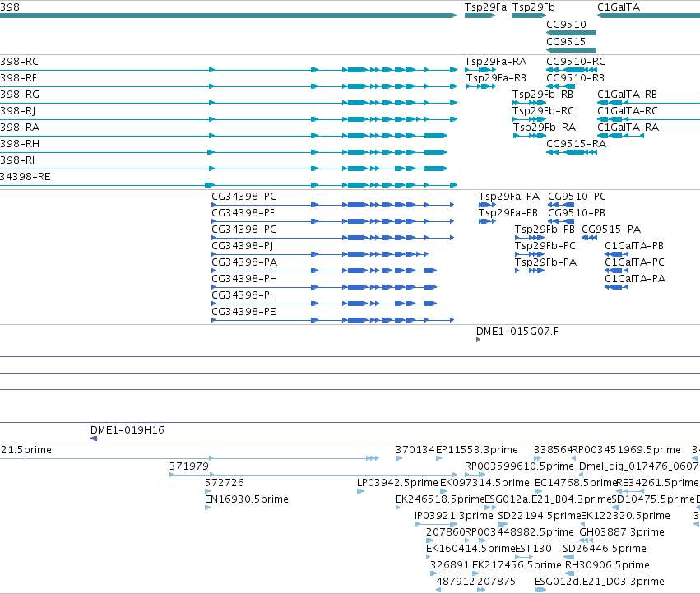The width and height of the screenshot is (700, 594).
Task: Click the Tsp29Fa gene arrow glyph
Action: (x=480, y=16)
